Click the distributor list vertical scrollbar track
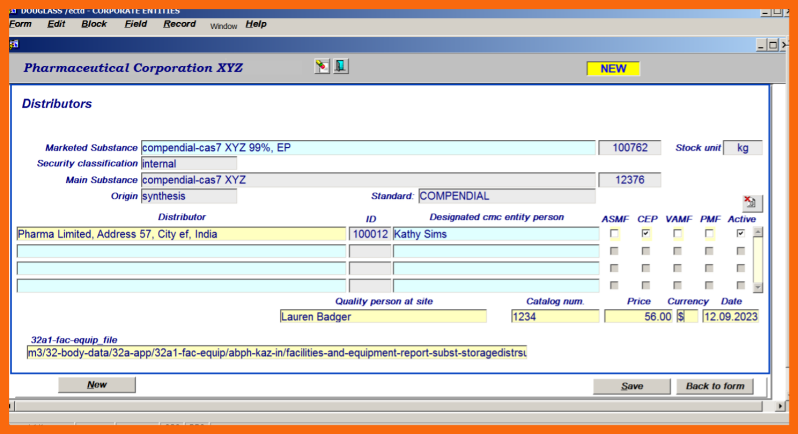Image resolution: width=798 pixels, height=434 pixels. pyautogui.click(x=758, y=260)
